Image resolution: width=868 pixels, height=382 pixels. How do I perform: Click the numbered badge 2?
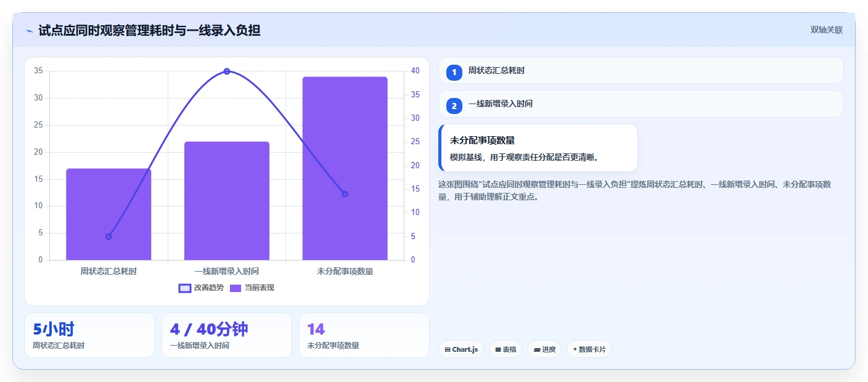[454, 106]
